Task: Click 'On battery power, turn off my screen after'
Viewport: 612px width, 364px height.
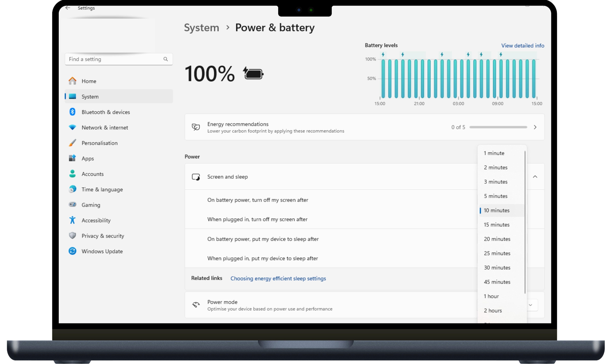Action: click(x=258, y=200)
